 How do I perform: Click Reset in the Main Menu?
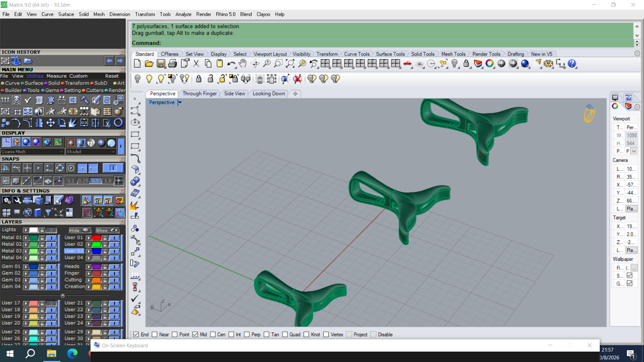(x=112, y=76)
